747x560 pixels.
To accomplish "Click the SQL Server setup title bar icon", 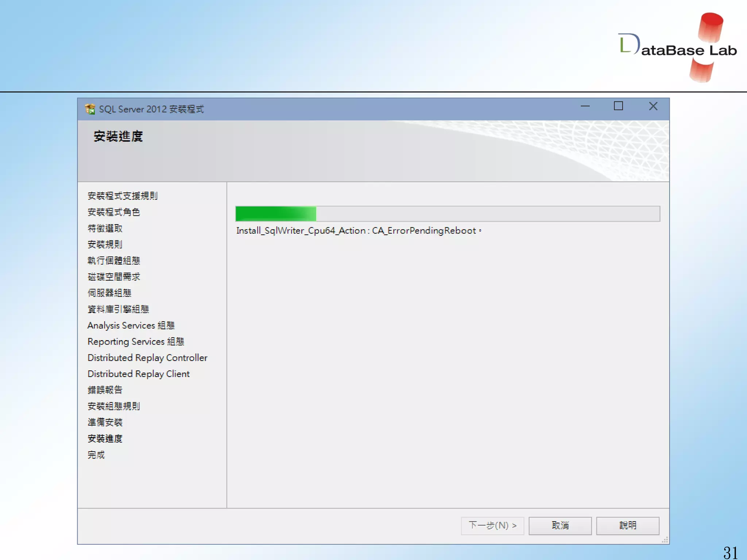I will 90,109.
